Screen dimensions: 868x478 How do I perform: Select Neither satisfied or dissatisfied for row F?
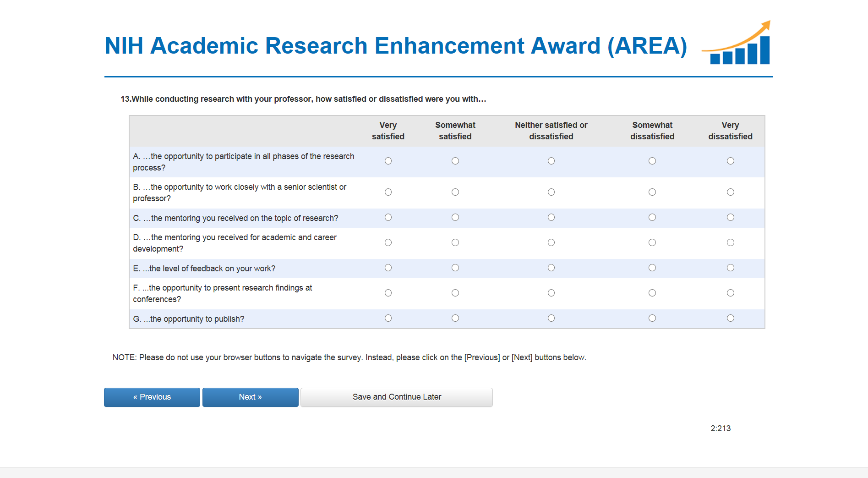(x=551, y=293)
